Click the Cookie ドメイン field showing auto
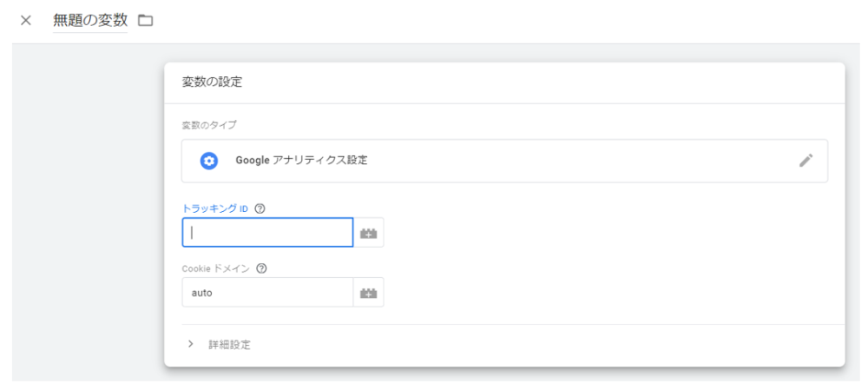 (267, 292)
